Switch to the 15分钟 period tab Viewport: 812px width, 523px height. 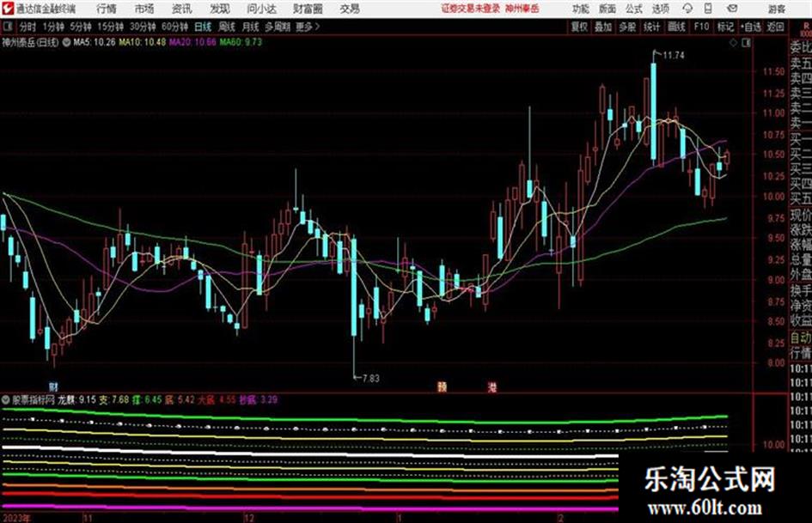tap(110, 27)
